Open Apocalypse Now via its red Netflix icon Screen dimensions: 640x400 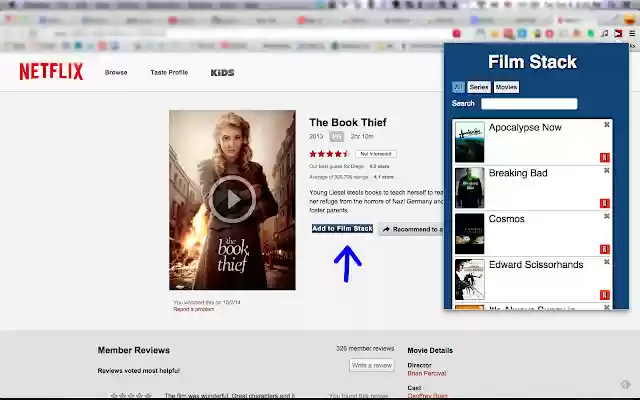point(604,157)
